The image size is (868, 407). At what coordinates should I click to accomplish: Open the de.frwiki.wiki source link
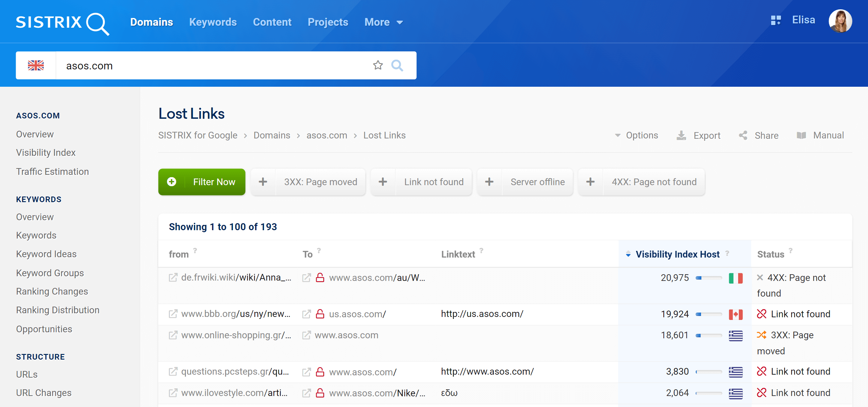(x=236, y=278)
